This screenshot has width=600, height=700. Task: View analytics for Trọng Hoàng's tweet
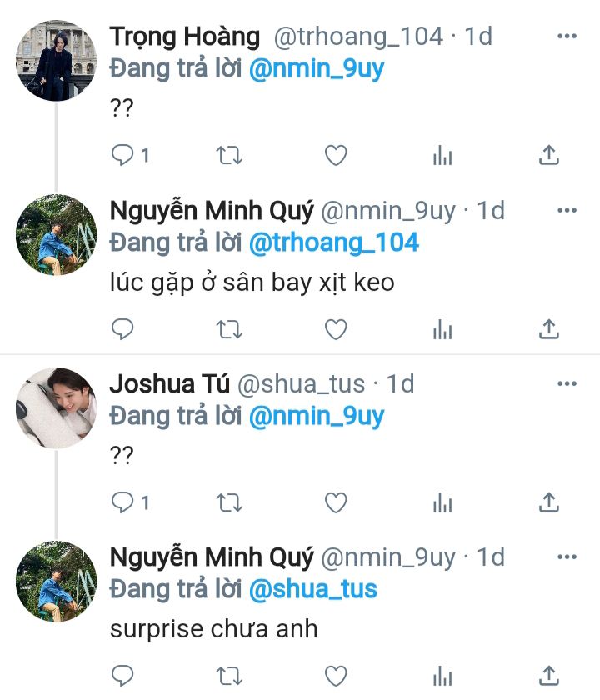442,155
